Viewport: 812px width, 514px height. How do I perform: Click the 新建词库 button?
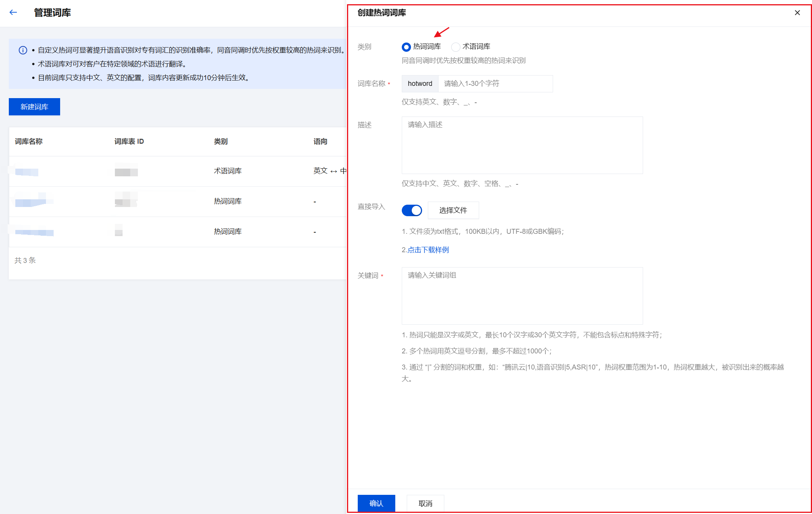pos(34,107)
